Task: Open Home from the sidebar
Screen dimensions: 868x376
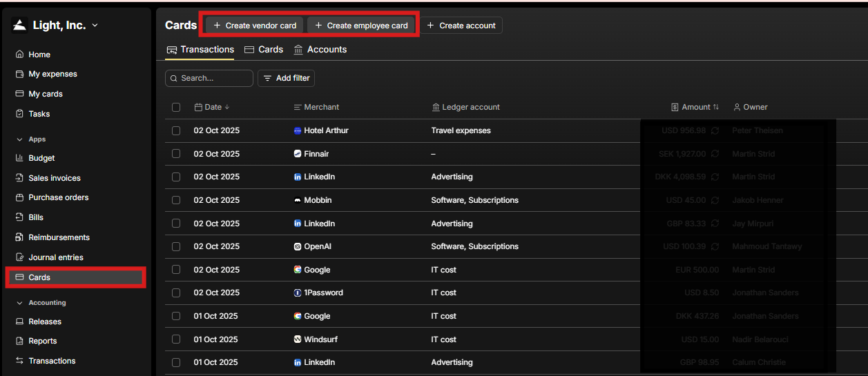Action: click(x=39, y=55)
